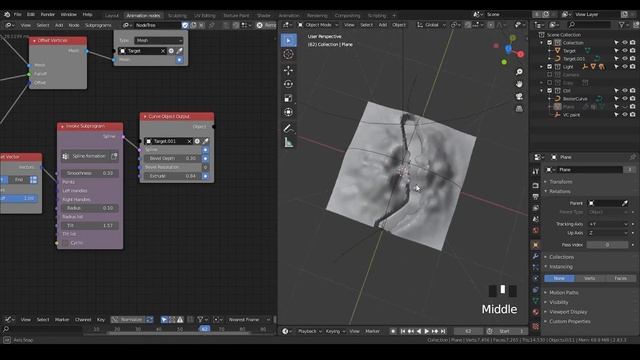Select the Transform tool in viewport toolbar
Image resolution: width=640 pixels, height=360 pixels.
click(x=289, y=112)
